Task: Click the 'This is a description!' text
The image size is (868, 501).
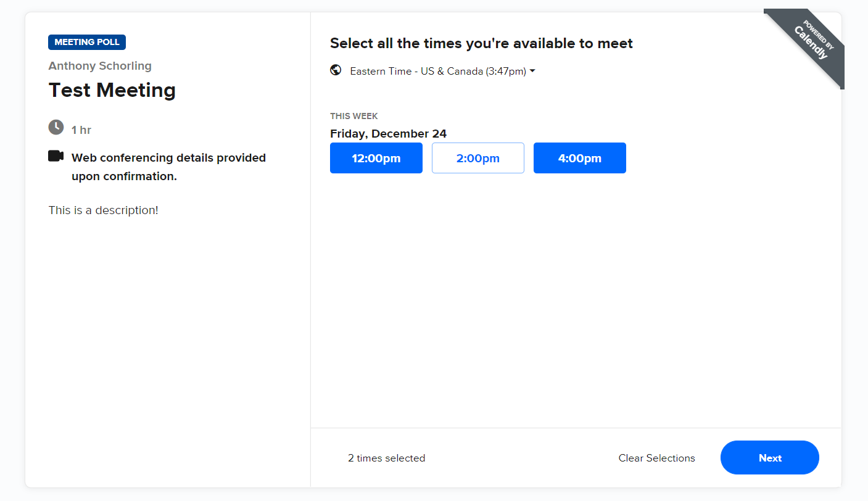Action: (104, 210)
